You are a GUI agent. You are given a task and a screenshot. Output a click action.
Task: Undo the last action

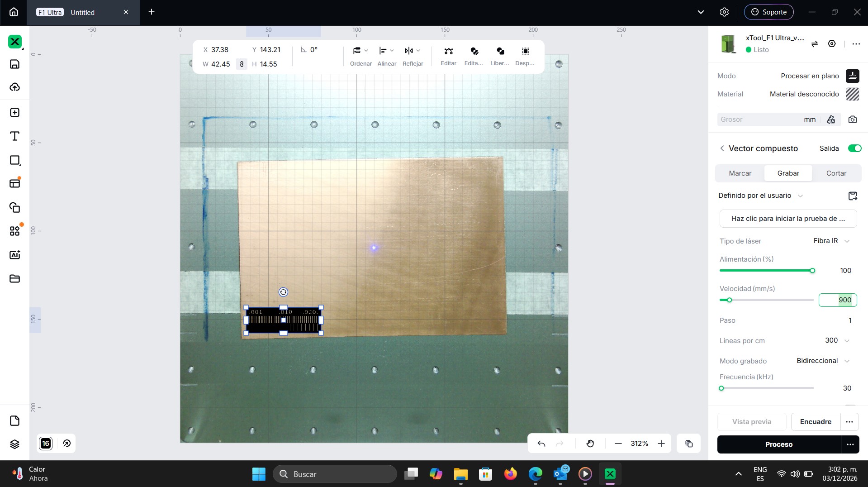click(541, 444)
